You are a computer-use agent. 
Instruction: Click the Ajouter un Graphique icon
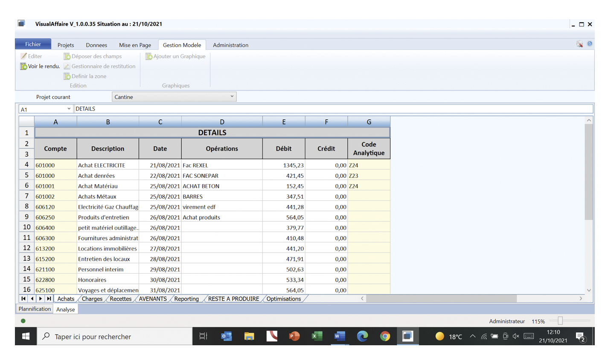tap(149, 56)
